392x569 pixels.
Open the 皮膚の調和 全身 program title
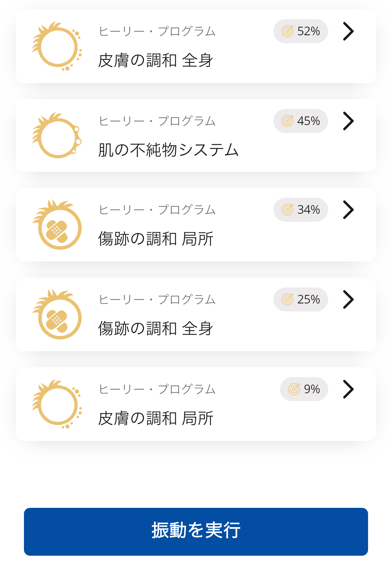156,60
